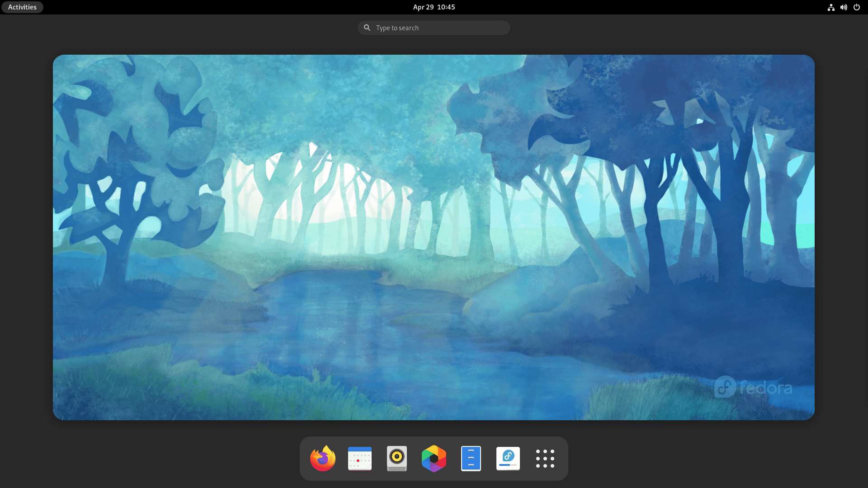Click the Type to search input field

[433, 28]
